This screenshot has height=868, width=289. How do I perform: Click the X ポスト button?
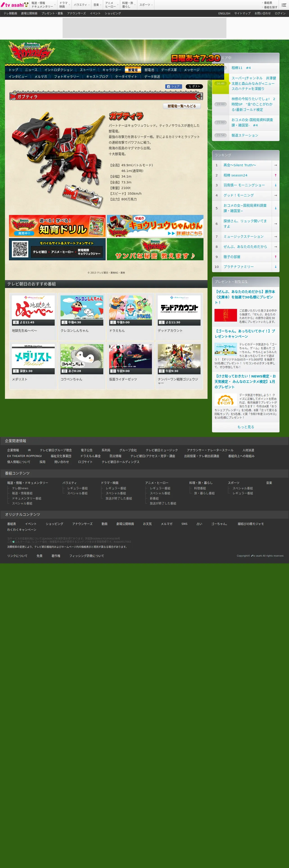coord(194,87)
